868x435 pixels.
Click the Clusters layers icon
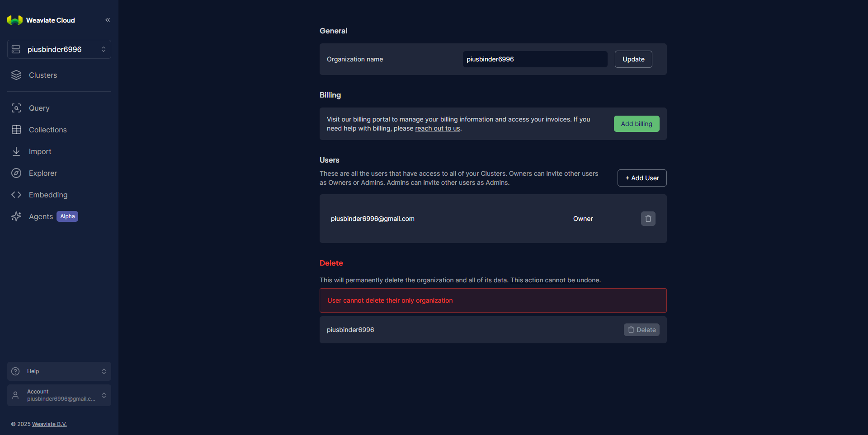(x=16, y=75)
